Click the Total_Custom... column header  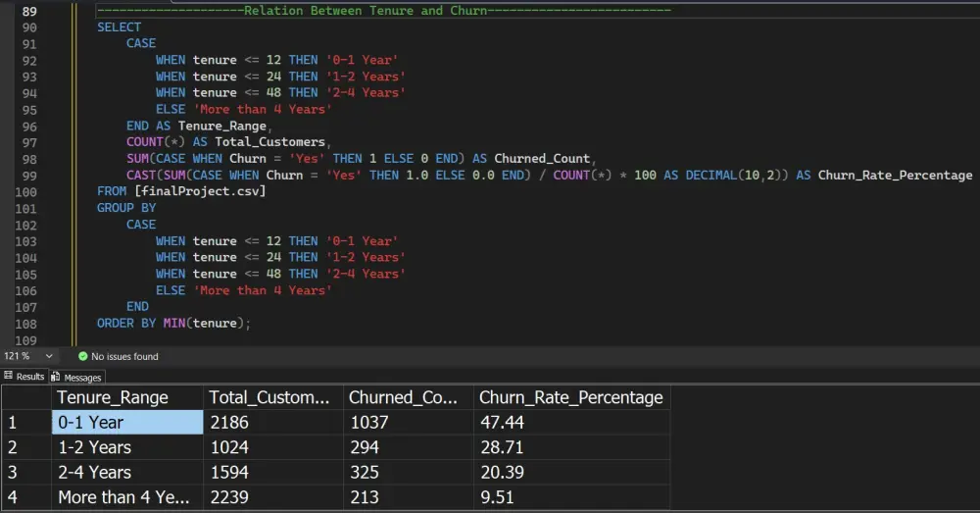(x=273, y=398)
